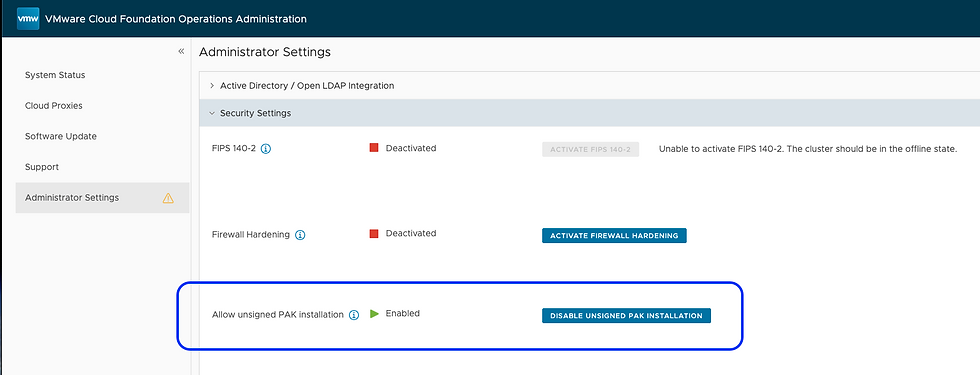Screen dimensions: 980x375
Task: Open the FIPS 140-2 info icon
Action: (266, 149)
